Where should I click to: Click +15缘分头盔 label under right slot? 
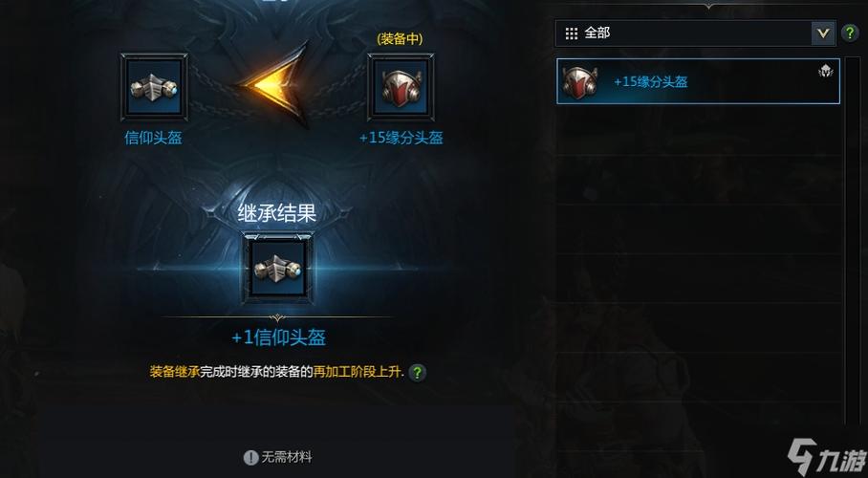coord(401,138)
